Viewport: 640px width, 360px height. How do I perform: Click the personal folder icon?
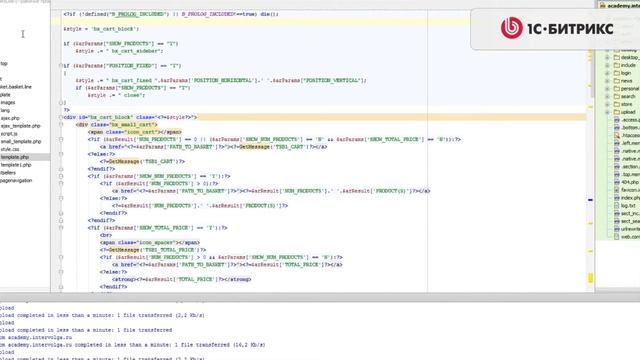tap(617, 89)
